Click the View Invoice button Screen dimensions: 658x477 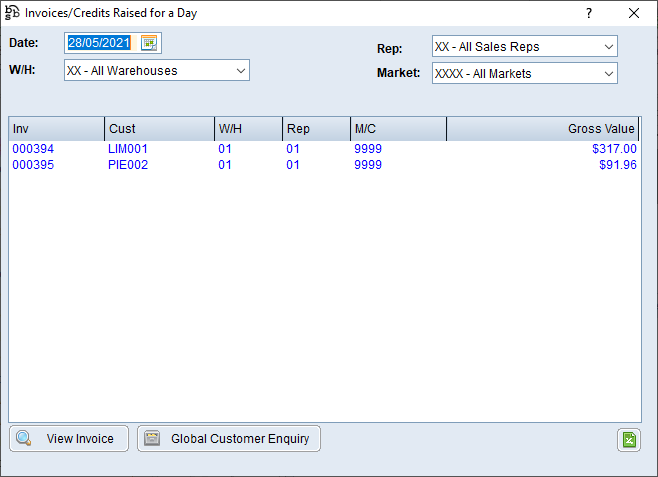pyautogui.click(x=69, y=439)
